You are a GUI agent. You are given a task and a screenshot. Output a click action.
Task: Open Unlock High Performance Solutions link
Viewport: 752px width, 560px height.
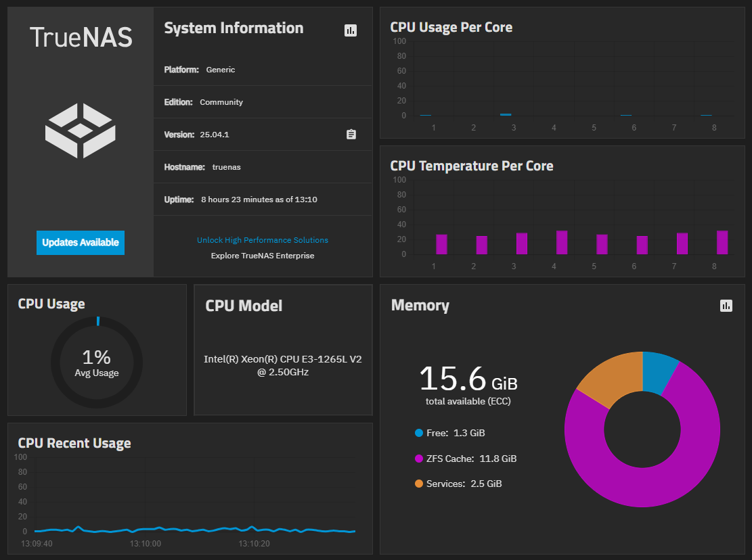point(263,240)
